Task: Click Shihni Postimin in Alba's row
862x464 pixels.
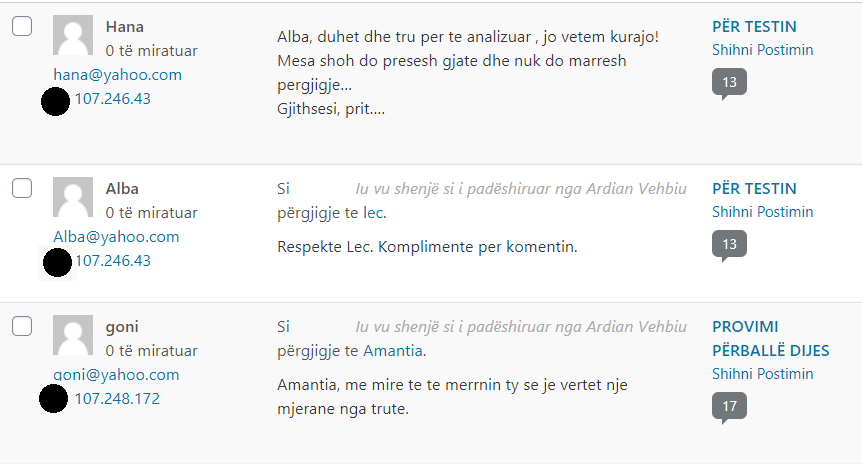Action: click(762, 212)
